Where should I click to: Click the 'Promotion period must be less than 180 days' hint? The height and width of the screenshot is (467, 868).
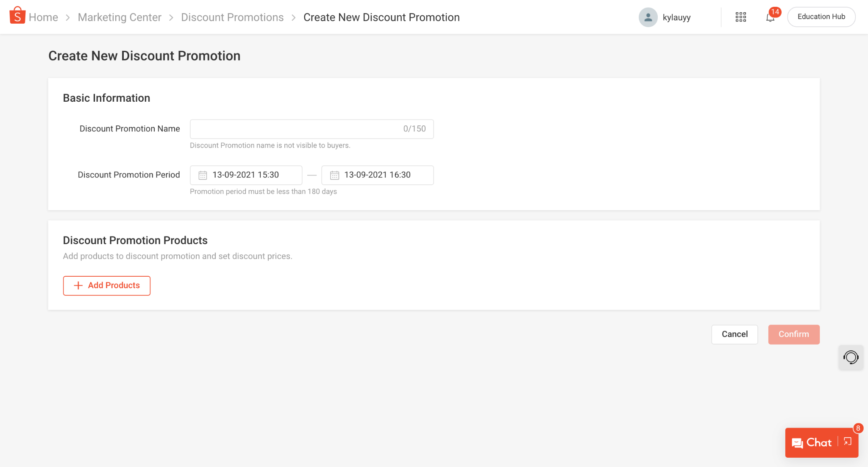tap(263, 192)
